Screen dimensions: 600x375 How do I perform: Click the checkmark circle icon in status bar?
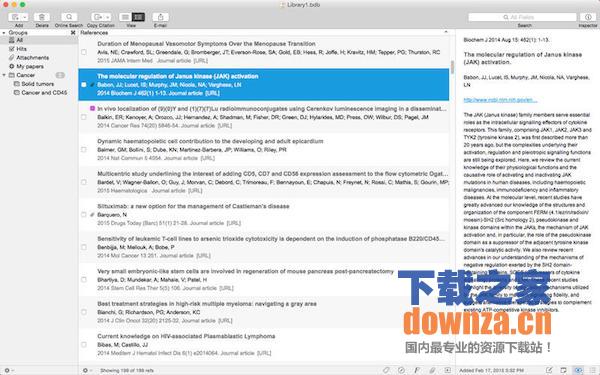(x=401, y=370)
